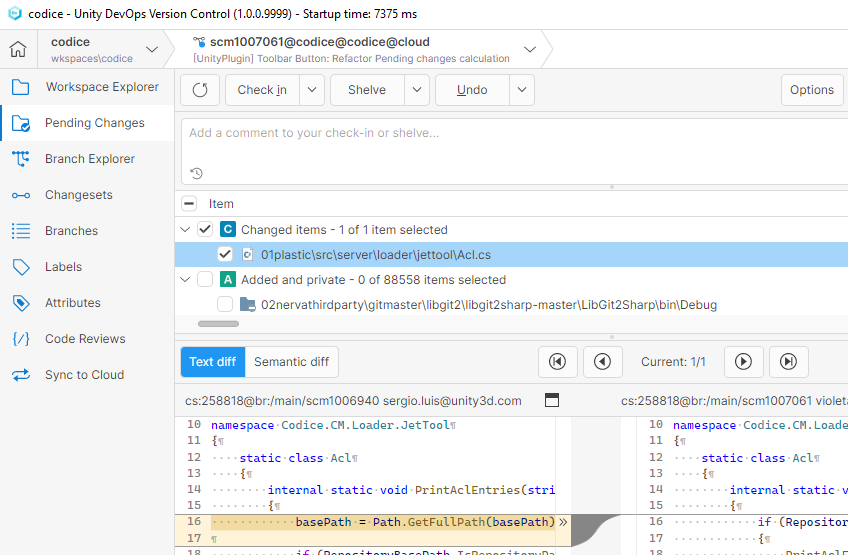Click the branch icon next to scm1007061
The image size is (848, 555).
point(199,42)
